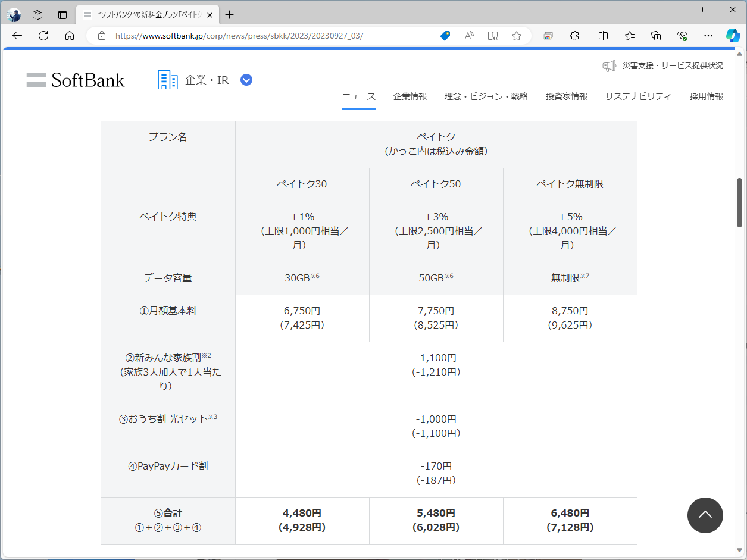Open Copilot in the browser toolbar
747x560 pixels.
tap(733, 36)
